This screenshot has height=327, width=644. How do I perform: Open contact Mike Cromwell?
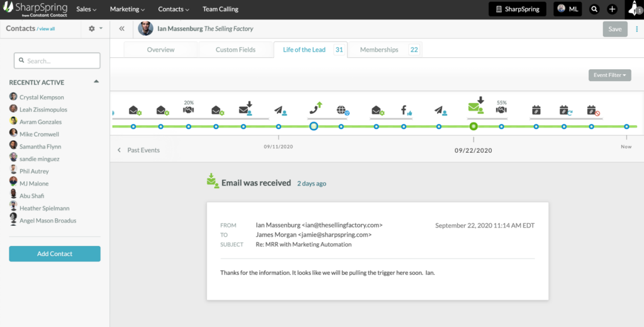39,135
